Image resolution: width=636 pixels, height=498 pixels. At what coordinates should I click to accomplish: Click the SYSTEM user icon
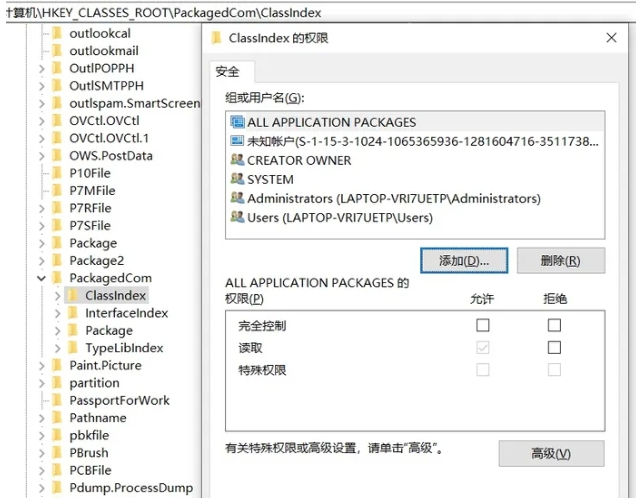point(237,179)
